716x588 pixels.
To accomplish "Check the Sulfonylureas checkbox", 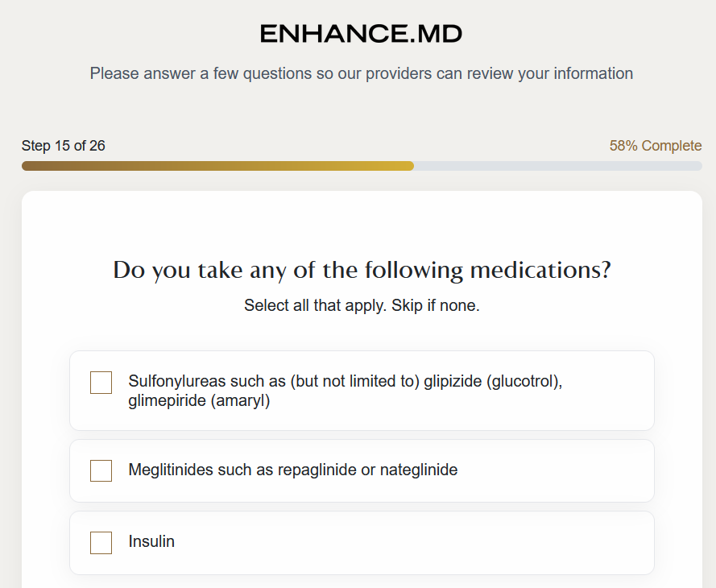I will 101,383.
